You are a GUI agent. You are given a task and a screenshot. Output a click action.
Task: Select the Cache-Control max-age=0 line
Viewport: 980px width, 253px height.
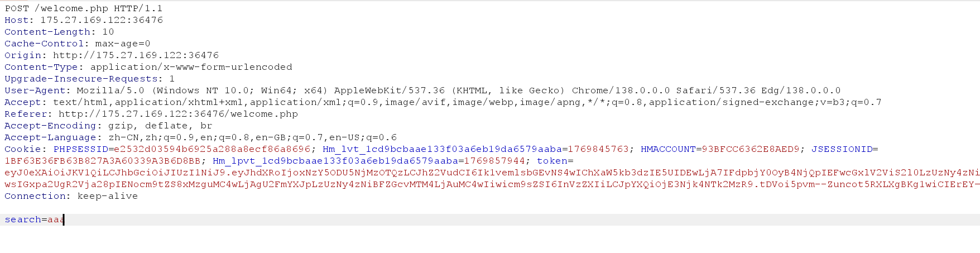coord(78,44)
